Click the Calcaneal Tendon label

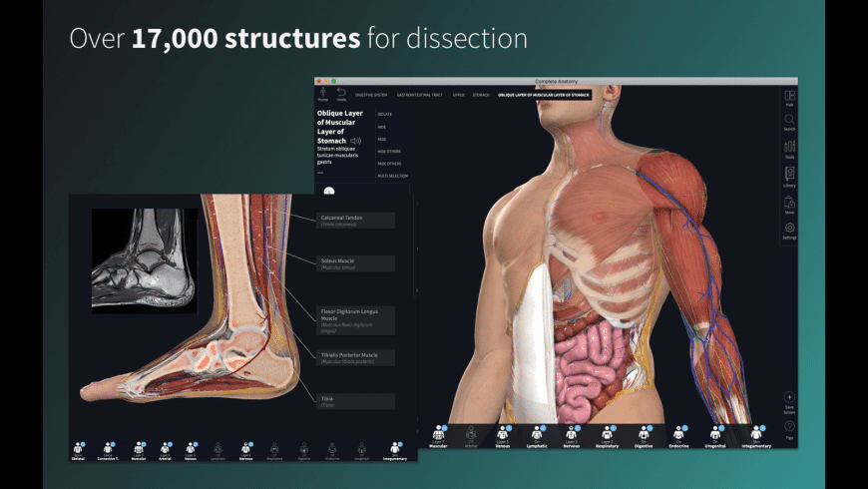pyautogui.click(x=355, y=221)
